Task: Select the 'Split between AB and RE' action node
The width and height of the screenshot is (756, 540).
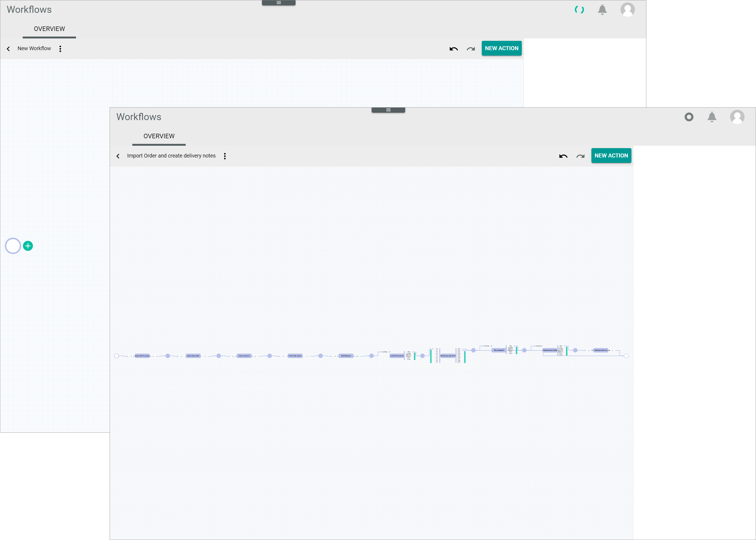Action: coord(448,356)
